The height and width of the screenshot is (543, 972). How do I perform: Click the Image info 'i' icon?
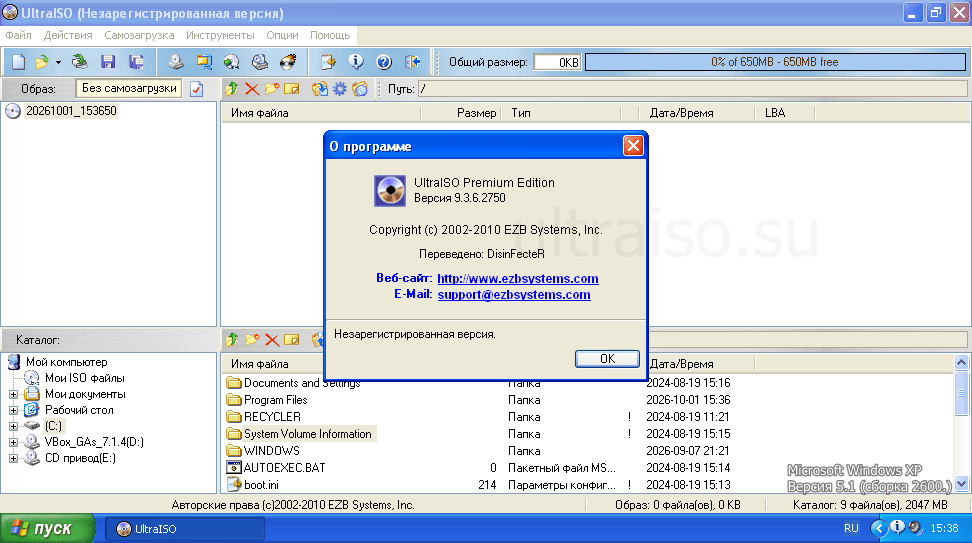point(356,62)
